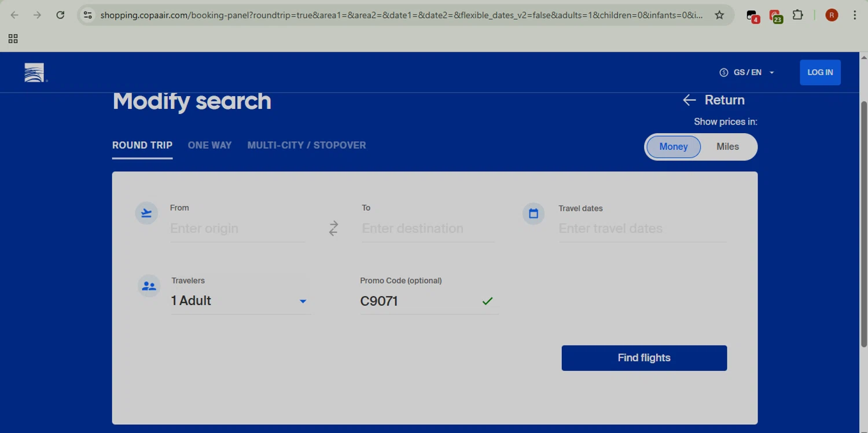The height and width of the screenshot is (433, 868).
Task: Click the Find flights button
Action: (x=644, y=358)
